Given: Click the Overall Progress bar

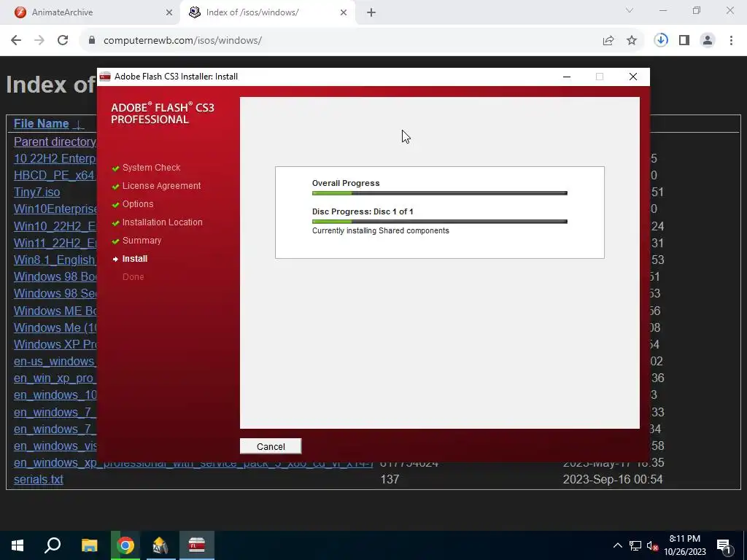Looking at the screenshot, I should point(439,193).
